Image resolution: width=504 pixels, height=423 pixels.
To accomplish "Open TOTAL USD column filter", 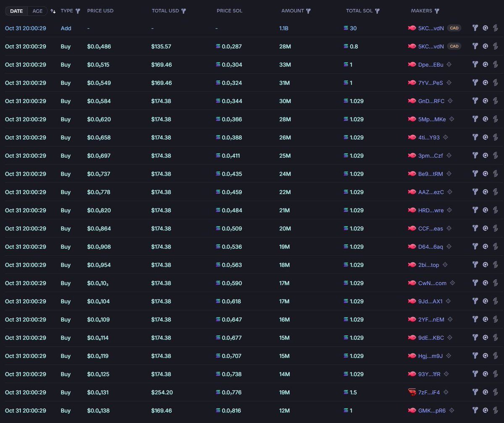I will (184, 11).
